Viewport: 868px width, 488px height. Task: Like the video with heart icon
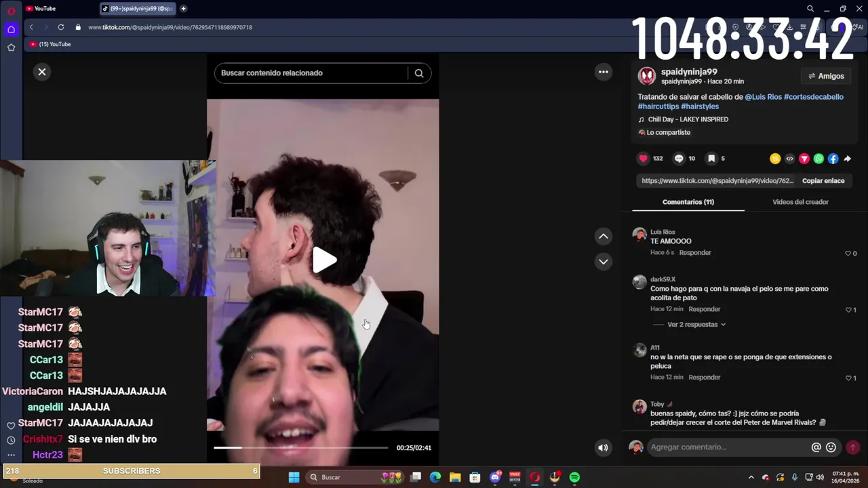click(643, 159)
